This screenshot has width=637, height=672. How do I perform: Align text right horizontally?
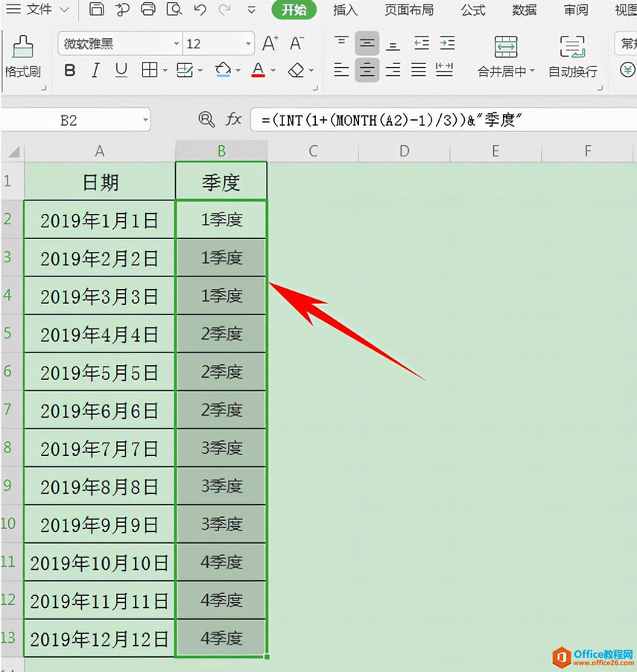pyautogui.click(x=393, y=69)
